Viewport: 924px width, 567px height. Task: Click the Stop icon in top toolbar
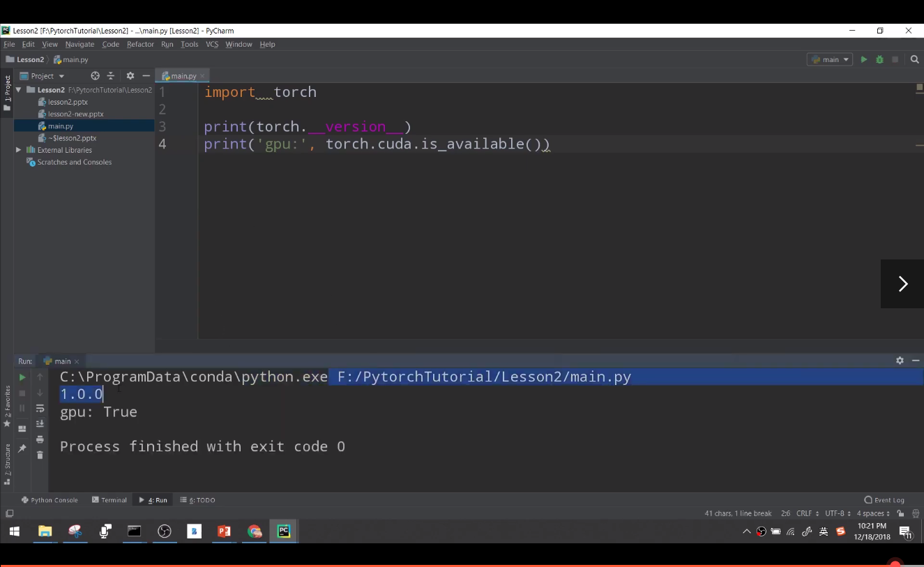pos(895,60)
